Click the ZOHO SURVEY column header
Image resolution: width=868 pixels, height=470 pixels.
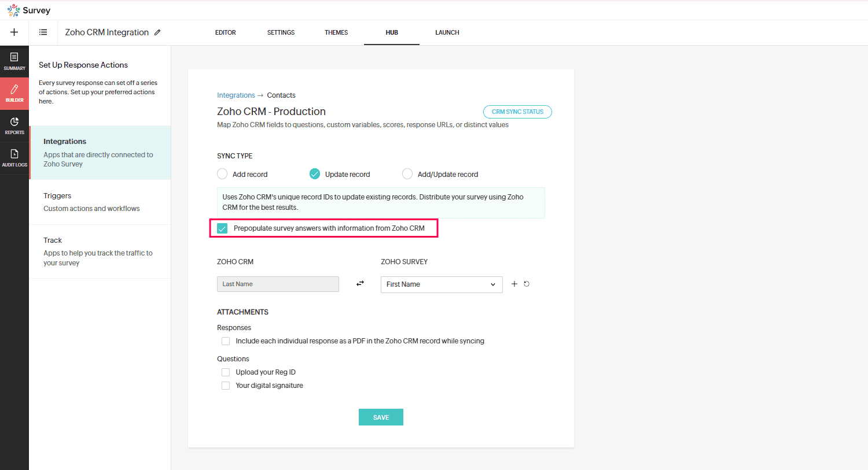(x=404, y=262)
